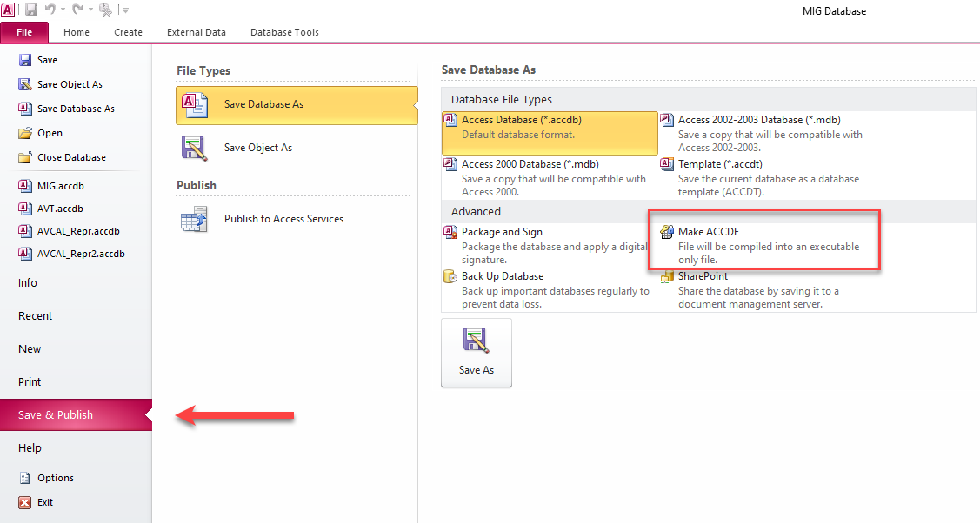The image size is (980, 523).
Task: Expand Customize Quick Access Toolbar dropdown
Action: [x=125, y=10]
